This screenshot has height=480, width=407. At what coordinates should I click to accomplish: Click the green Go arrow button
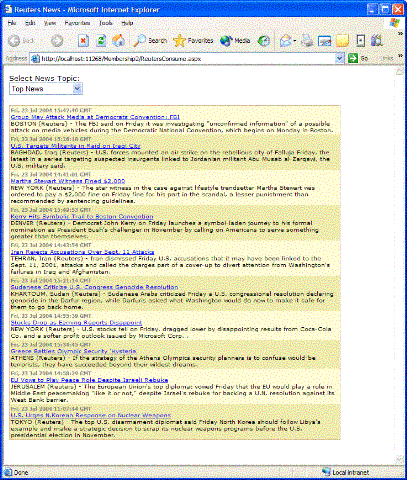pos(353,58)
